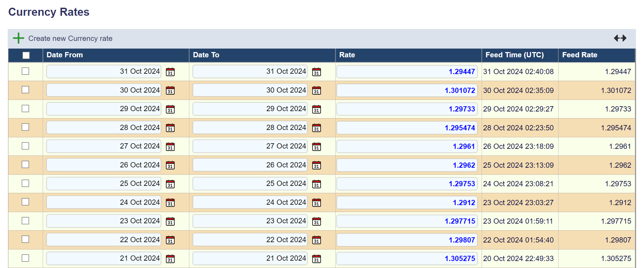Click the Date From field for 25 Oct 2024
Viewport: 644px width, 268px height.
point(104,184)
